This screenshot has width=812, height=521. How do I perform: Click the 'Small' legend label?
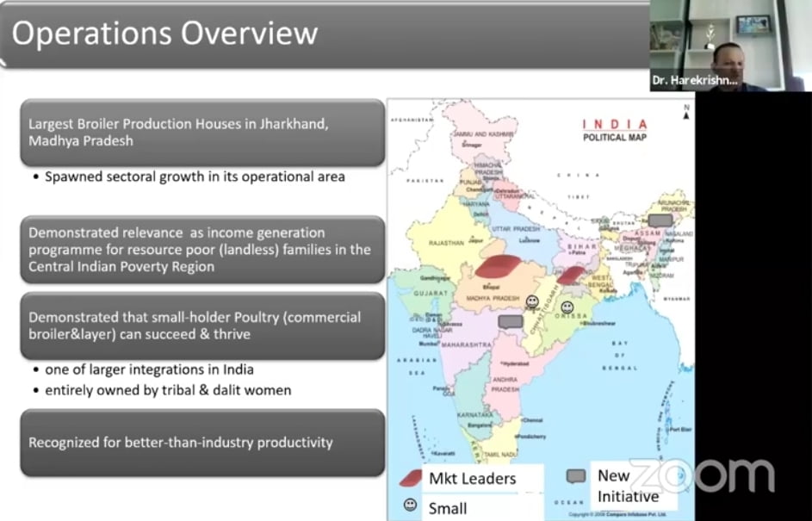[x=448, y=509]
